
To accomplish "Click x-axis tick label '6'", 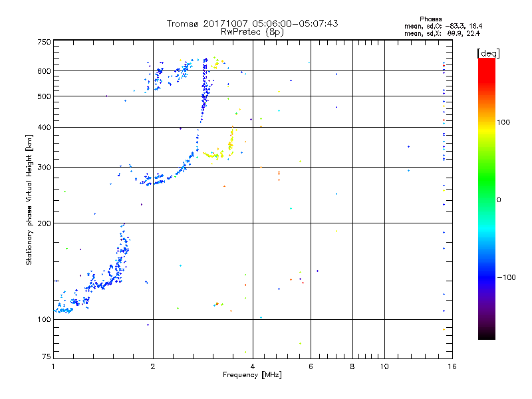I will pyautogui.click(x=311, y=366).
